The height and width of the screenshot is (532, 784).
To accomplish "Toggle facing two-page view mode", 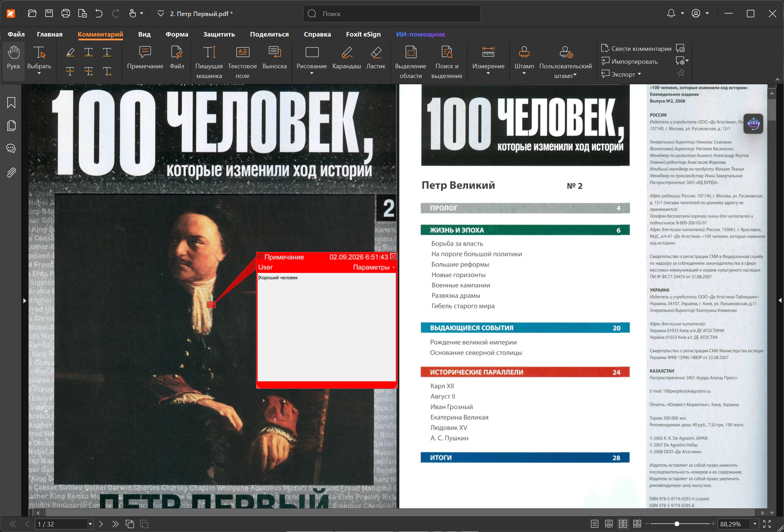I will (623, 524).
